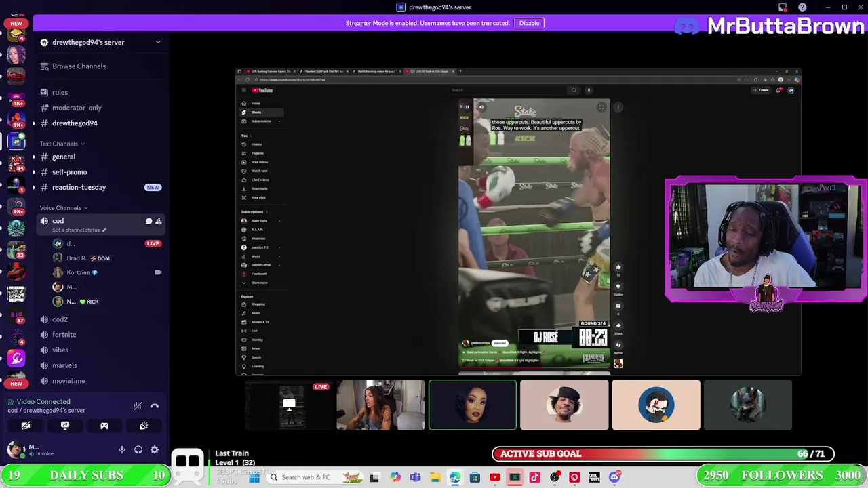Select the white-haired anime avatar tile
868x488 pixels.
(x=656, y=405)
